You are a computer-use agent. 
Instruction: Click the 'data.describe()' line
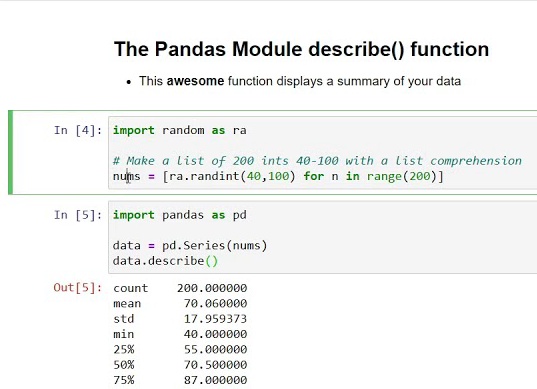(x=165, y=261)
